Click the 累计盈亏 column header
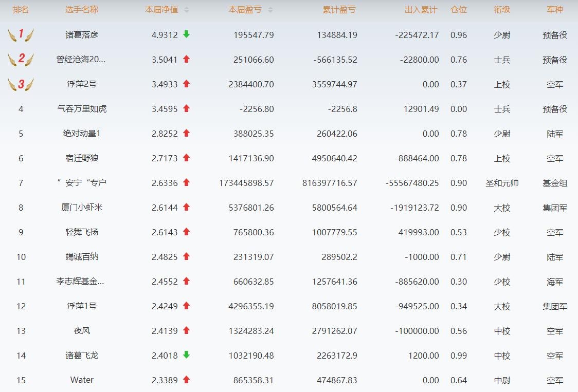 (x=338, y=10)
